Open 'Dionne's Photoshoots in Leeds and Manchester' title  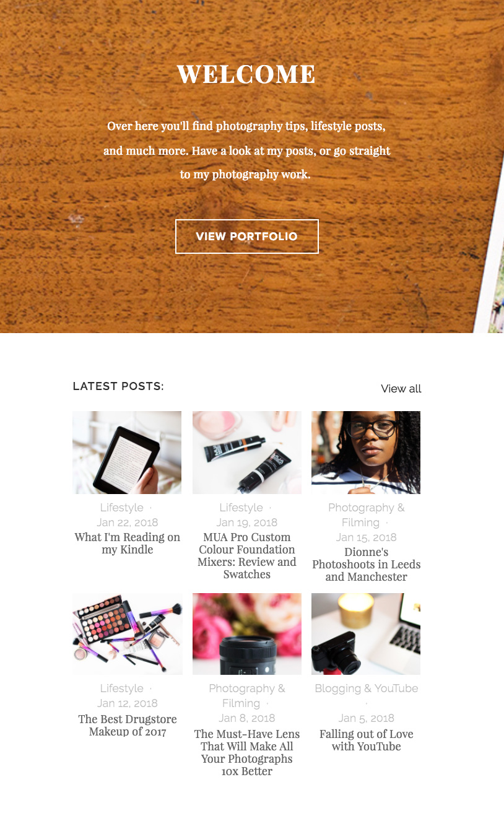point(366,565)
